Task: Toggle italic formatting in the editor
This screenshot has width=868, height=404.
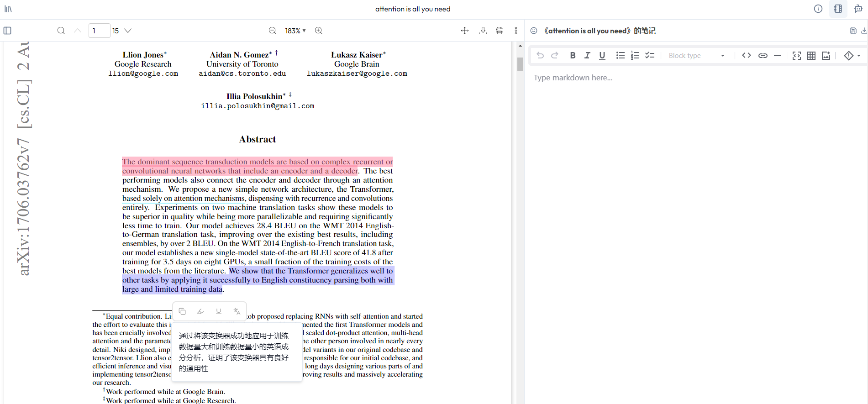Action: [587, 55]
